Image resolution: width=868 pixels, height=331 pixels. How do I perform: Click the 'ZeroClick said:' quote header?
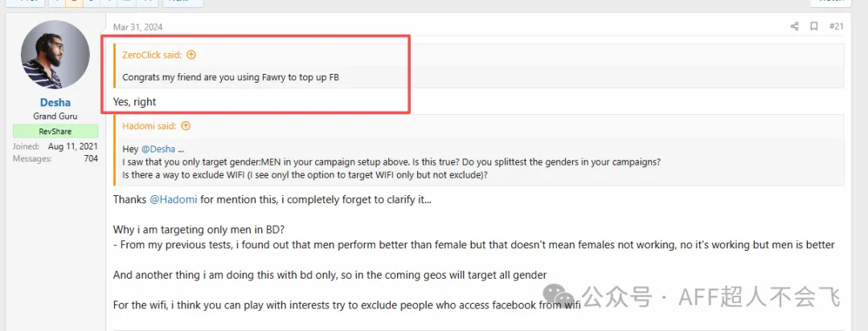tap(152, 55)
